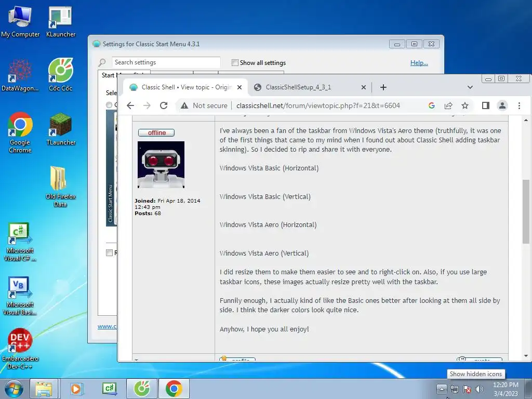Open Chrome three-dot menu
Viewport: 532px width, 399px height.
(x=519, y=105)
